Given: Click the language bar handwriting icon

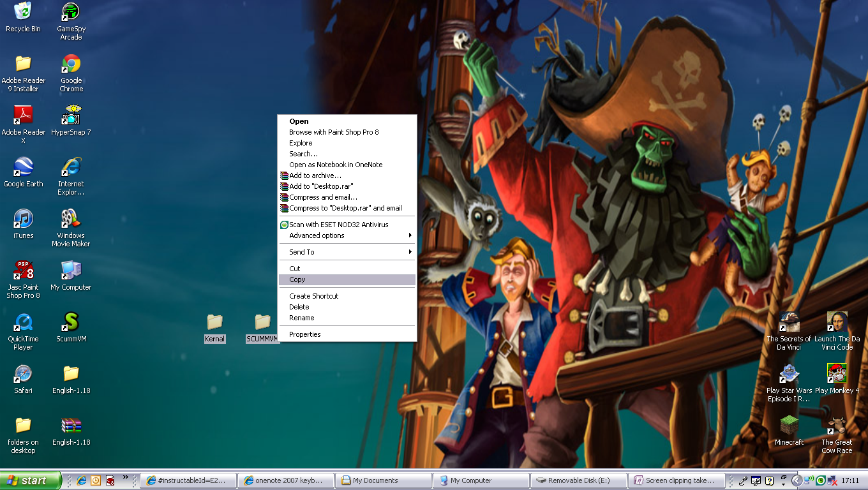Looking at the screenshot, I should tap(756, 481).
